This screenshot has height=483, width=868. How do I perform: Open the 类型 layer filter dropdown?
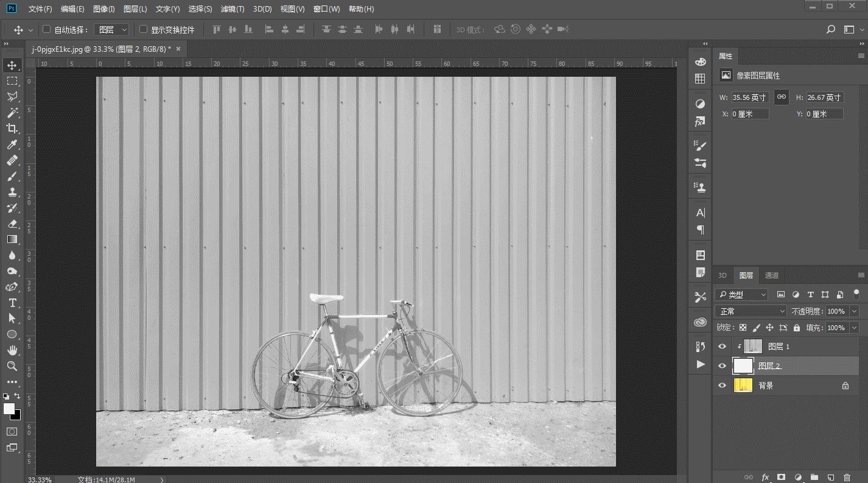pos(741,295)
